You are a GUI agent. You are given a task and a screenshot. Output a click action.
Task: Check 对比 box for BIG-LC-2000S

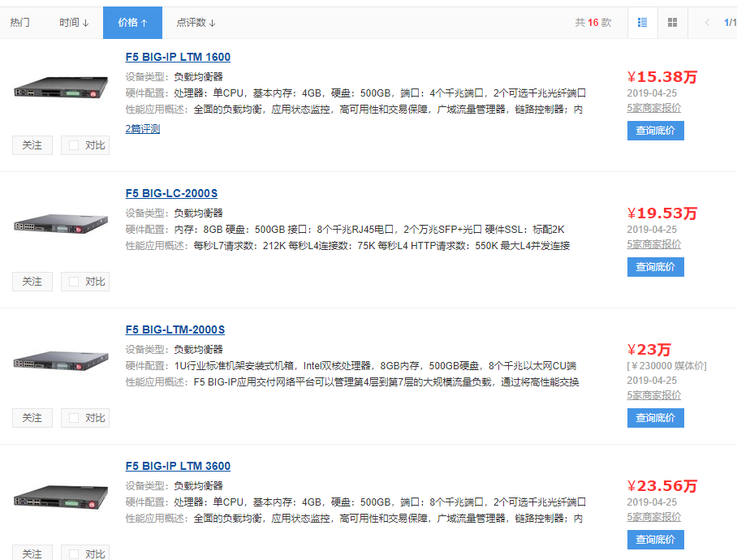pyautogui.click(x=74, y=282)
